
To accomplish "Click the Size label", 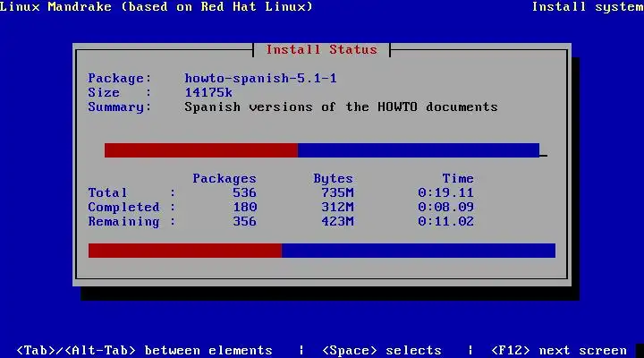I will pyautogui.click(x=120, y=92).
